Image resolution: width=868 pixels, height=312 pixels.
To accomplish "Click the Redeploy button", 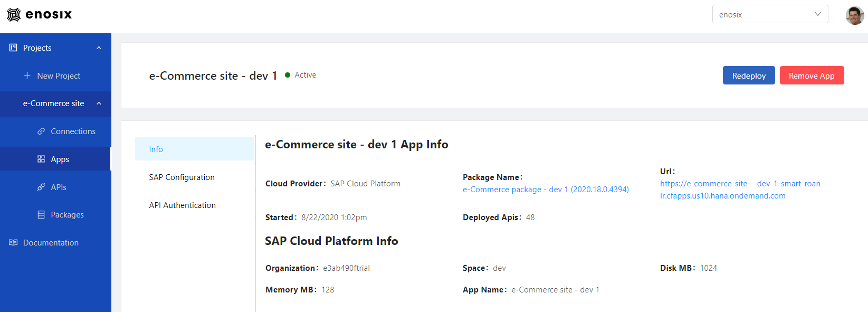I will (x=749, y=75).
